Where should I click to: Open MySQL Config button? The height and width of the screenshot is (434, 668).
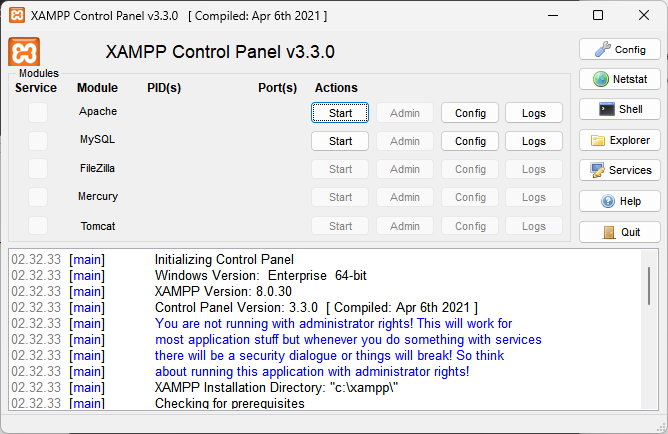click(470, 141)
